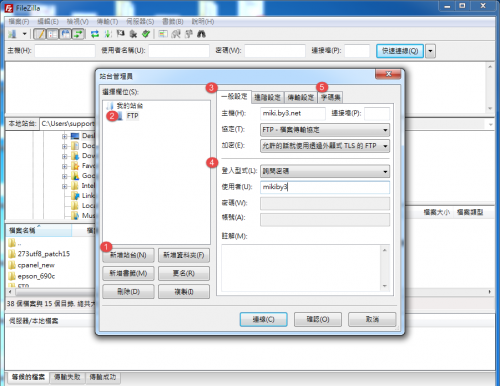Click the host field containing miki.by3.net
Screen dimensions: 500x386
tap(293, 113)
